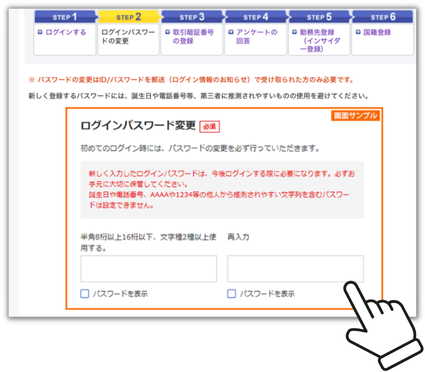The image size is (425, 372).
Task: Click the arrow icon beside 国籍登録
Action: pos(358,32)
